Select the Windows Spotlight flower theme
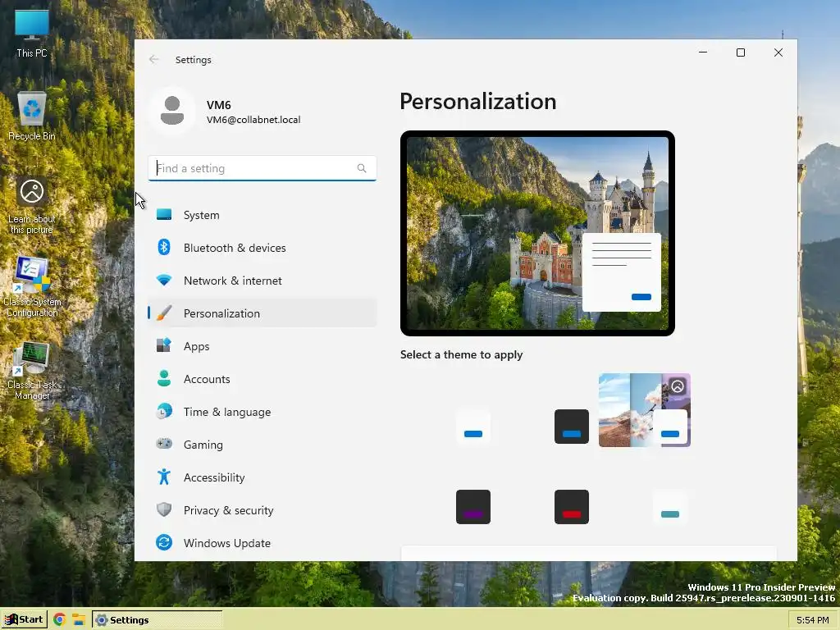 pos(645,410)
